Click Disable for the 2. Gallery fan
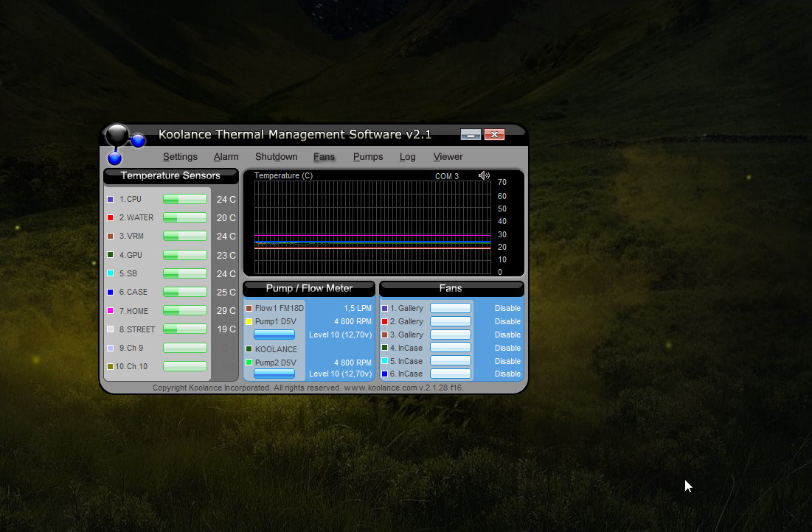Image resolution: width=812 pixels, height=532 pixels. (x=507, y=321)
